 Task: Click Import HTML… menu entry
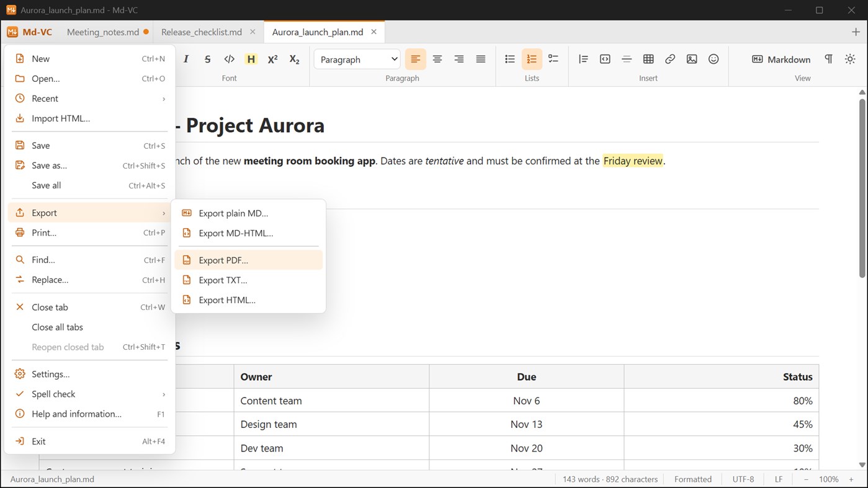pos(90,118)
